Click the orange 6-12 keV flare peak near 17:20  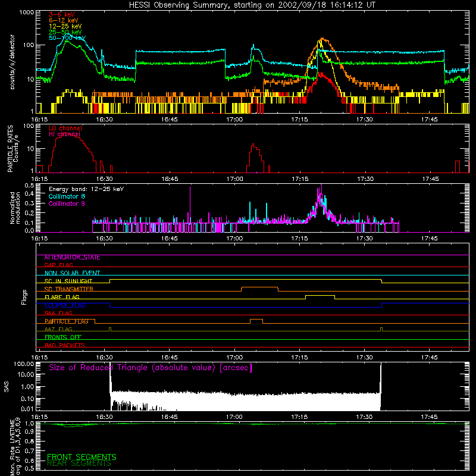322,39
